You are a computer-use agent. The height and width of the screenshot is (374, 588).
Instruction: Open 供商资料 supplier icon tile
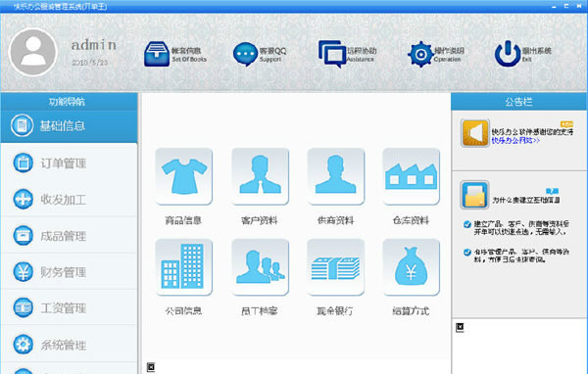coord(335,176)
